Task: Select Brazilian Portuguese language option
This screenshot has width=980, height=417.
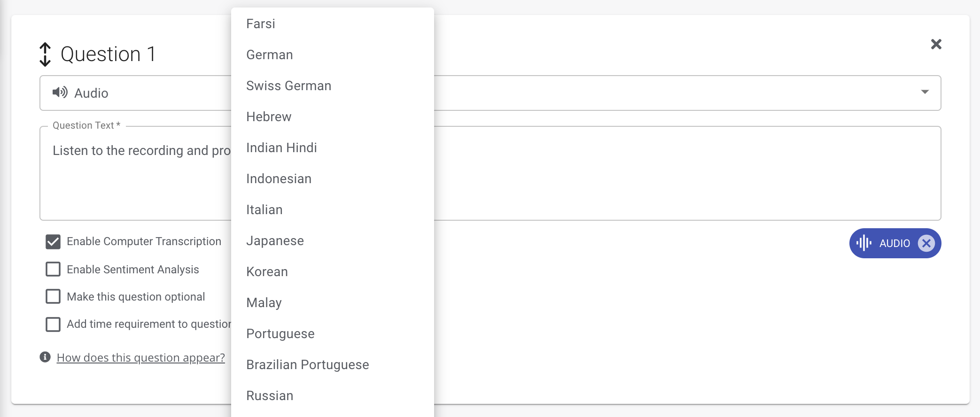Action: (307, 365)
